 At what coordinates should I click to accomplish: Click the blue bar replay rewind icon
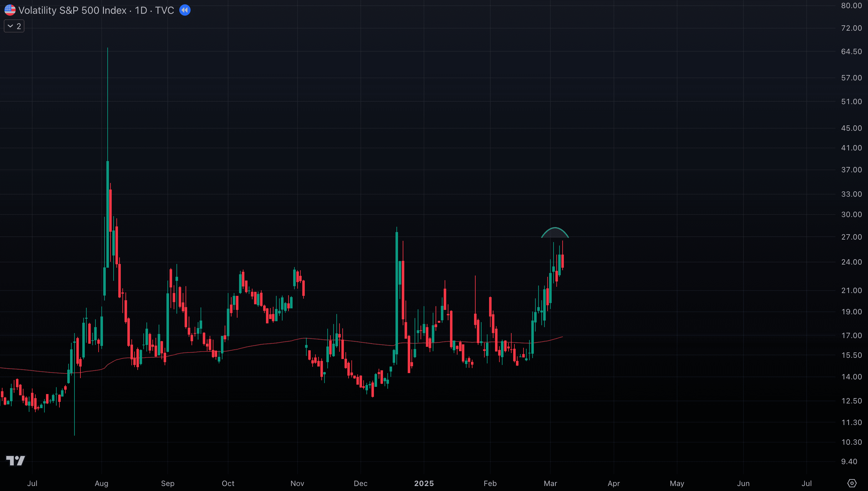[x=185, y=10]
